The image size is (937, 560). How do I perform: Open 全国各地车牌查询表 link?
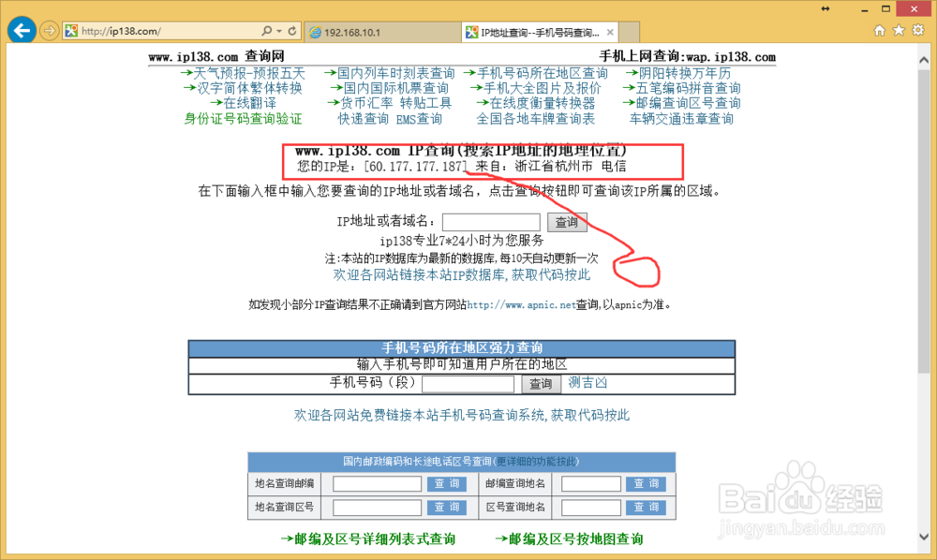click(536, 119)
